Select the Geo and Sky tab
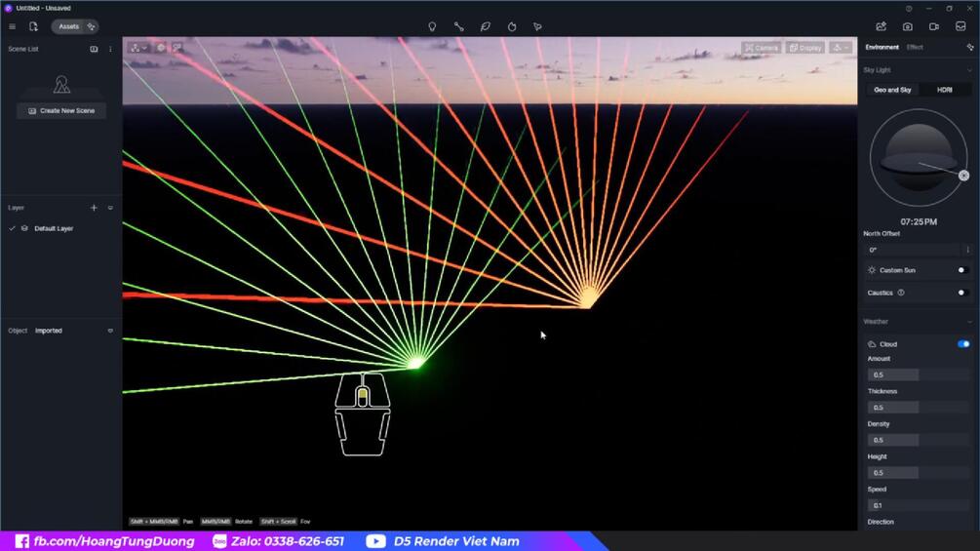This screenshot has width=980, height=551. 892,90
